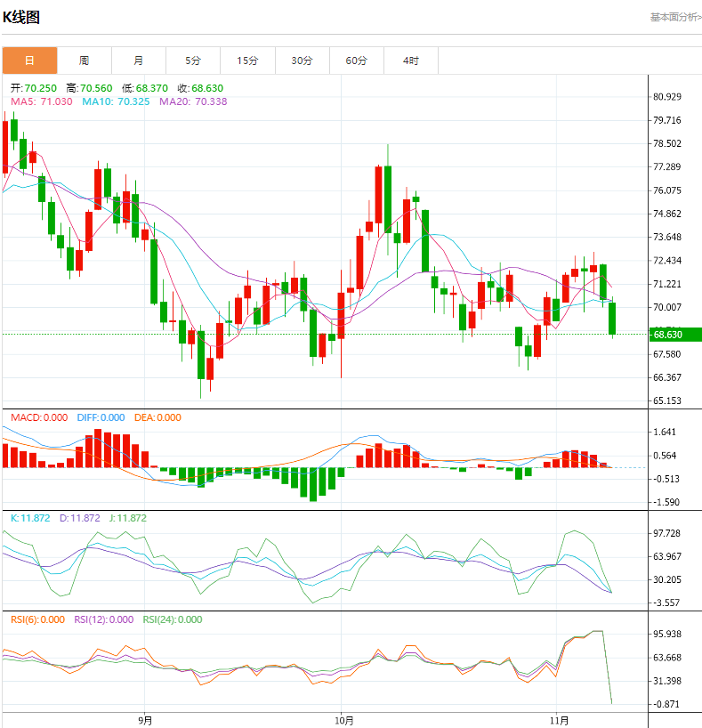This screenshot has height=728, width=702.
Task: Switch to the 月 monthly tab
Action: (x=139, y=61)
